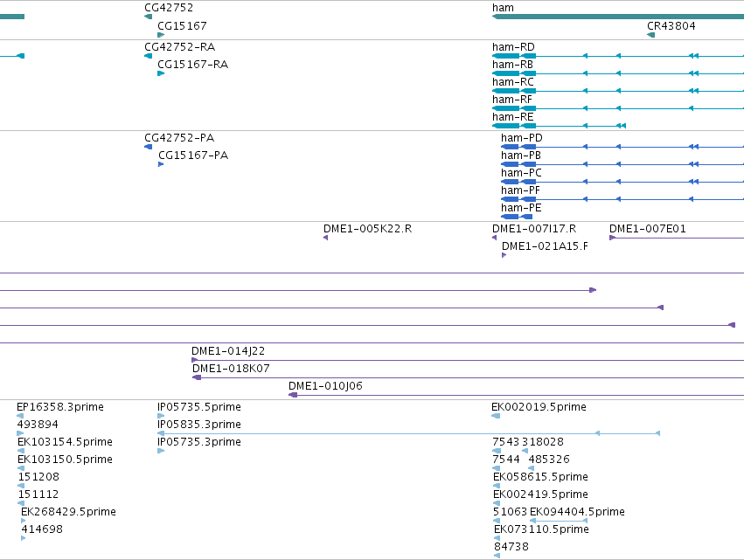Click the DME1-010J06 label text
This screenshot has height=560, width=744.
point(325,386)
